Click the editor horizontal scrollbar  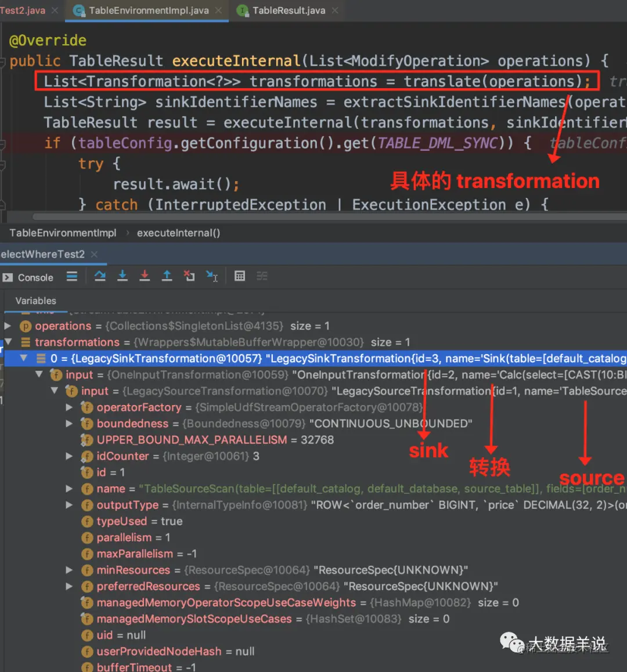click(329, 216)
